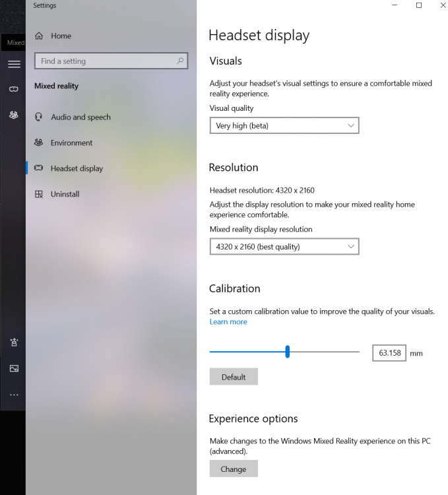Click the Mixed label in the background window
This screenshot has width=448, height=495.
16,43
